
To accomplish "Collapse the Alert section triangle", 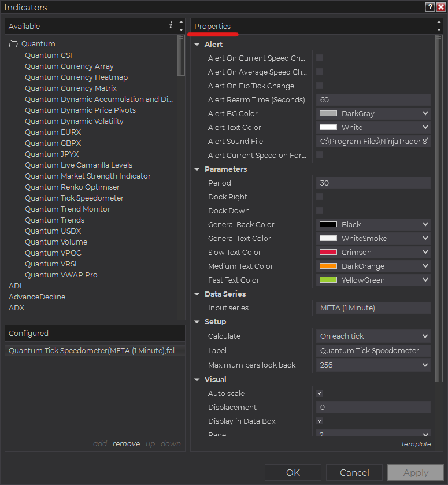I will pyautogui.click(x=197, y=45).
